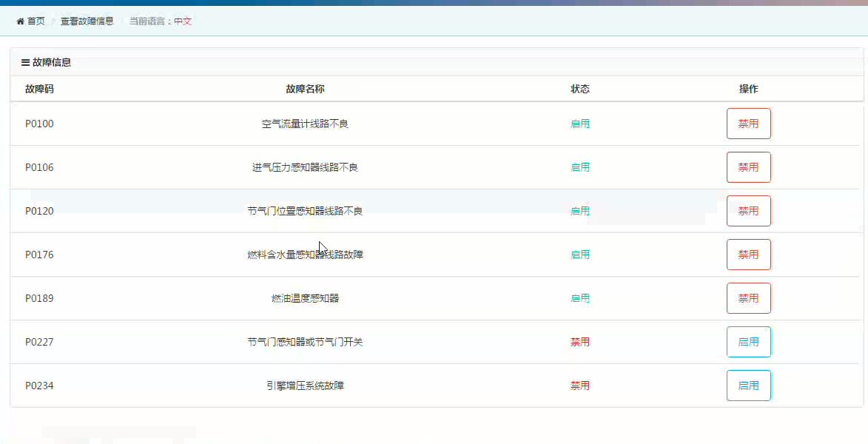Open the 首页 breadcrumb link
868x444 pixels.
[36, 21]
